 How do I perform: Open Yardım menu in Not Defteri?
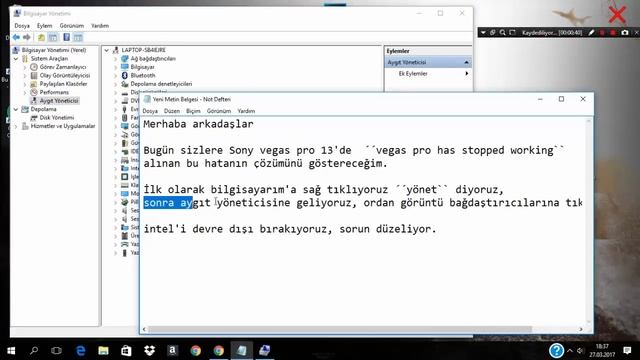click(247, 111)
